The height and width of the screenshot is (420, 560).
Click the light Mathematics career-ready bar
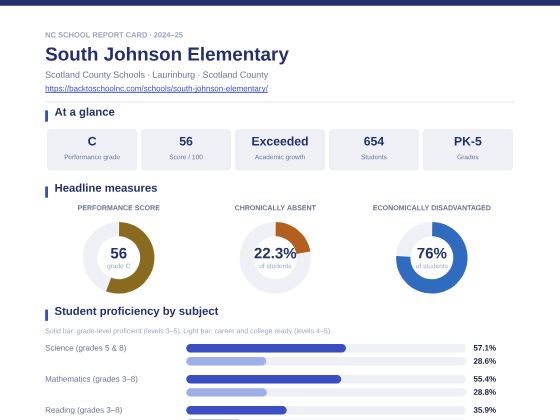pos(226,392)
